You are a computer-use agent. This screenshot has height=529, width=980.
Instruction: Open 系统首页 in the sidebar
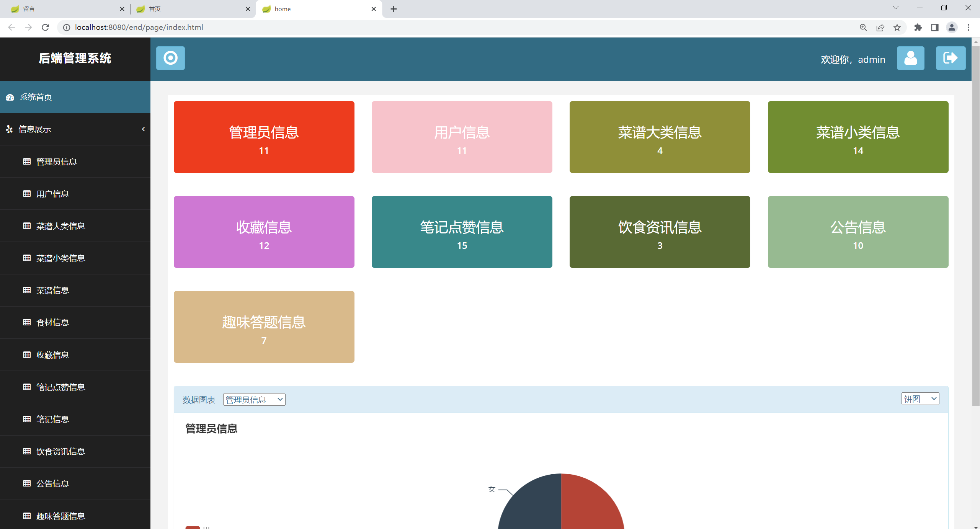pyautogui.click(x=75, y=97)
